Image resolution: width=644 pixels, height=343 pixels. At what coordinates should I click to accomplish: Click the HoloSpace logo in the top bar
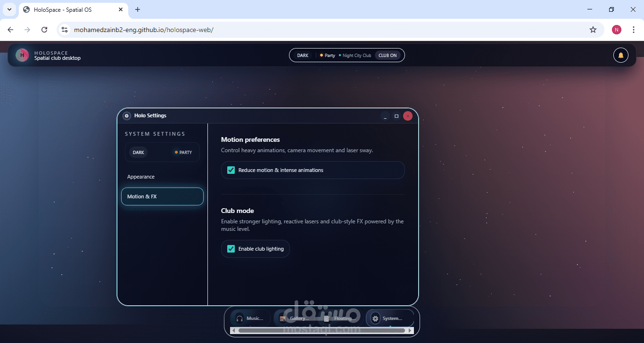click(x=22, y=55)
